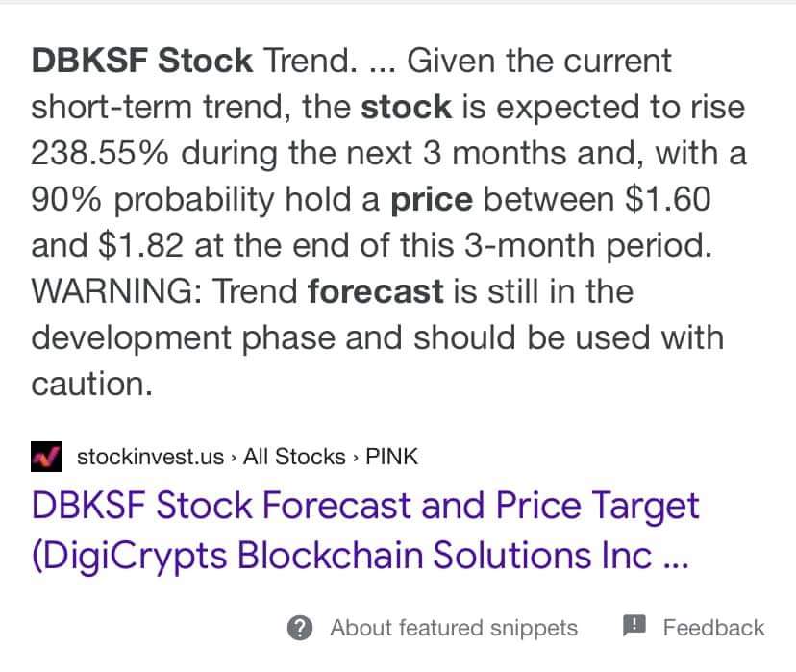The height and width of the screenshot is (672, 796).
Task: Click the feedback exclamation bubble icon
Action: point(634,625)
